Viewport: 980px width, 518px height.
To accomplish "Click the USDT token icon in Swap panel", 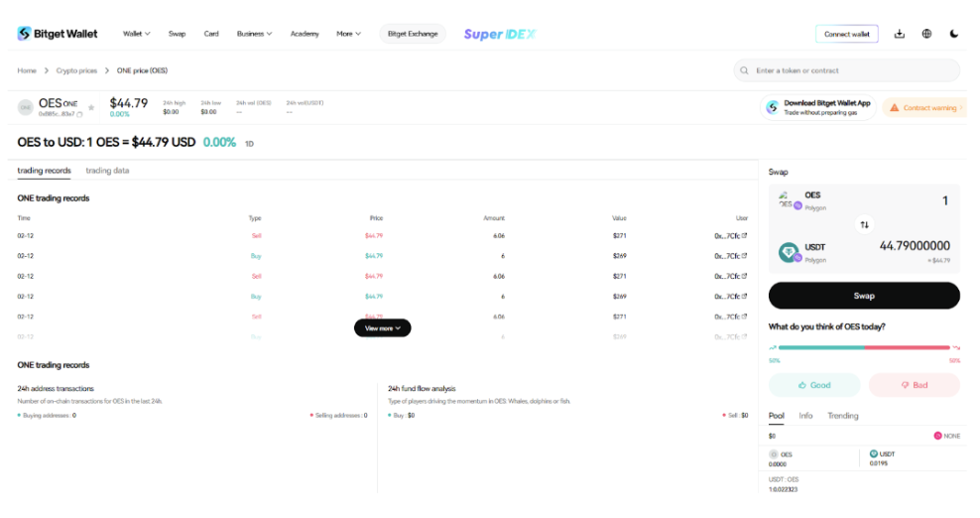I will coord(790,252).
